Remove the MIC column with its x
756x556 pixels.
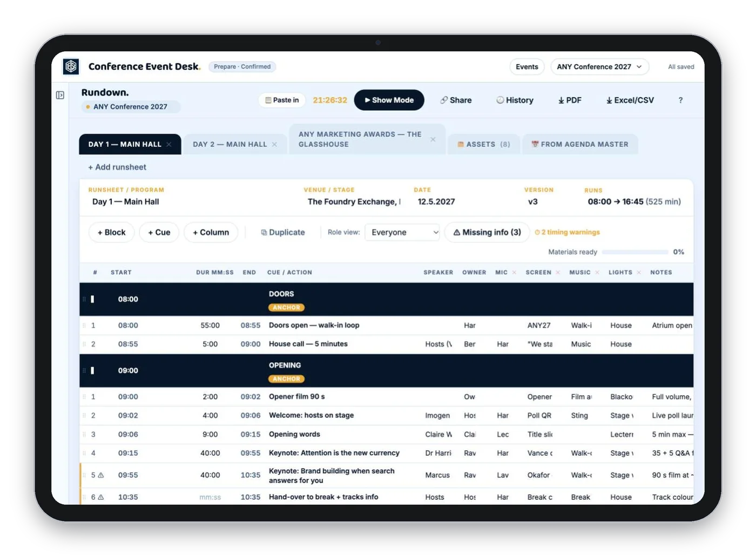(514, 273)
